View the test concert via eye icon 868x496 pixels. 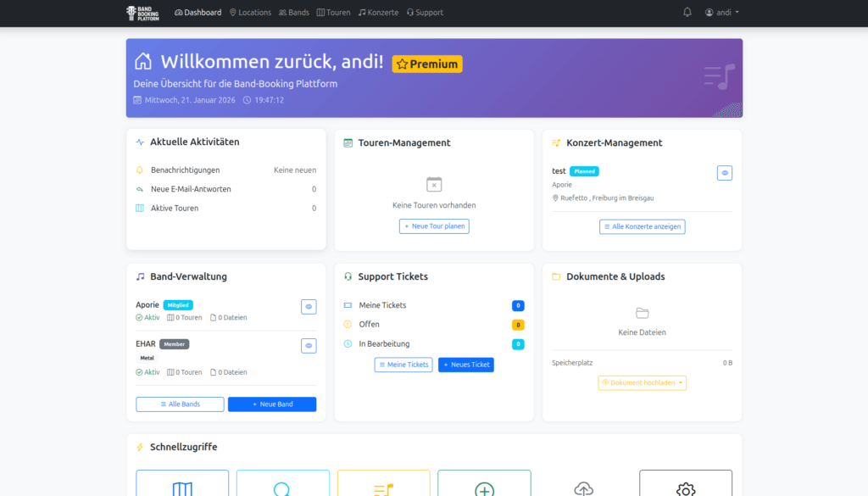[x=725, y=173]
